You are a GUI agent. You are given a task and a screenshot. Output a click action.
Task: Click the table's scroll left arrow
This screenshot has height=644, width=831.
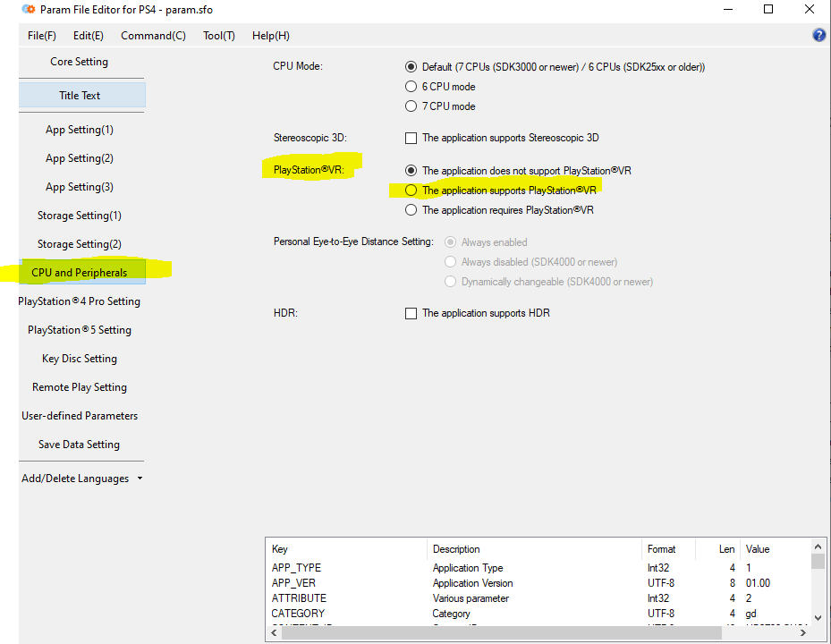coord(274,632)
